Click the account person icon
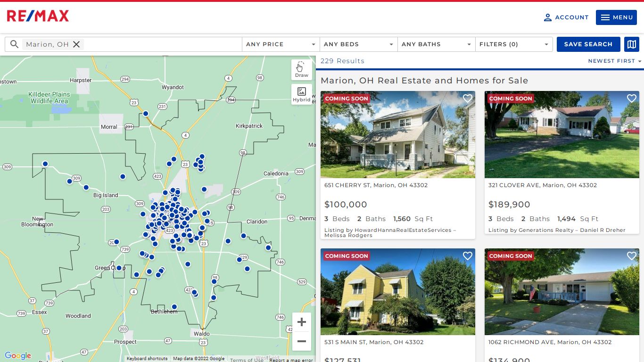 pos(548,17)
